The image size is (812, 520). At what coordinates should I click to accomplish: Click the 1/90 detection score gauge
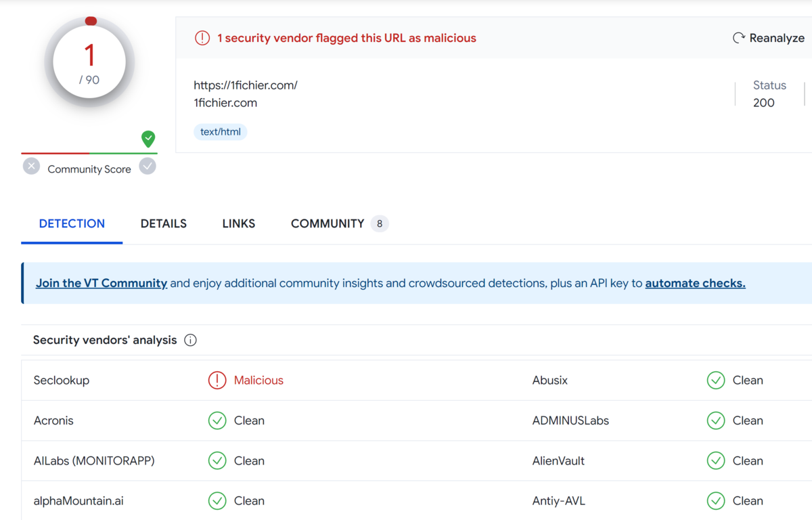tap(89, 63)
